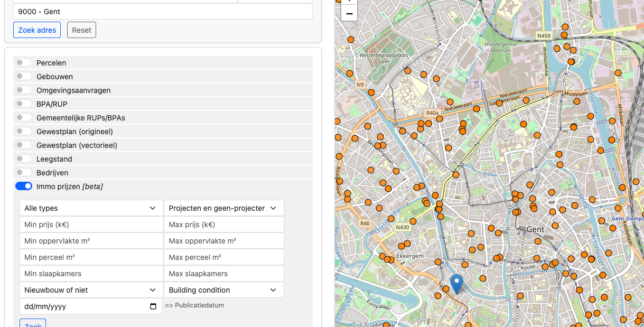This screenshot has height=327, width=644.
Task: Open Projecten en geen-projecten dropdown
Action: pyautogui.click(x=224, y=208)
